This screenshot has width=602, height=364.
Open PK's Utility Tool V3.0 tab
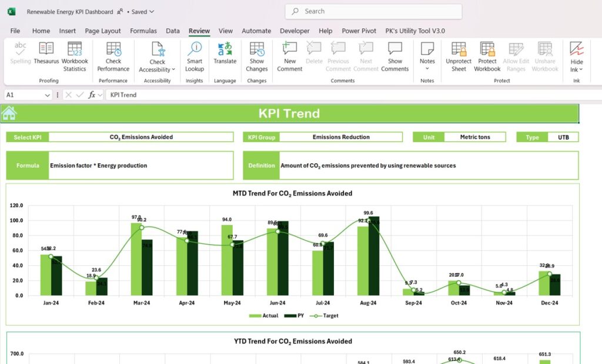pos(415,31)
